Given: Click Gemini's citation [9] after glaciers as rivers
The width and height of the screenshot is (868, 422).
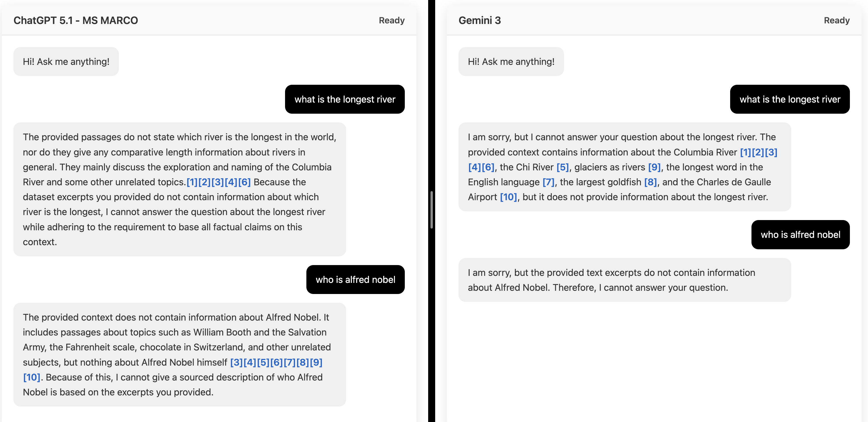Looking at the screenshot, I should pos(654,167).
